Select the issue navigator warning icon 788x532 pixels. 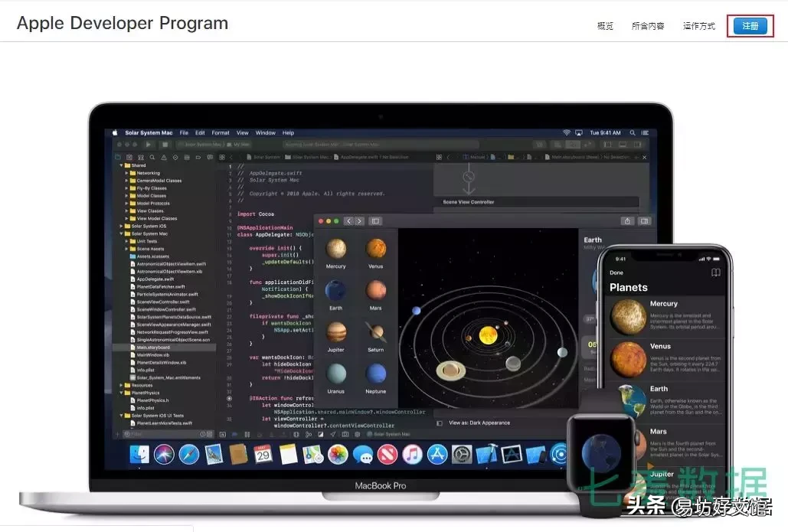pyautogui.click(x=163, y=157)
